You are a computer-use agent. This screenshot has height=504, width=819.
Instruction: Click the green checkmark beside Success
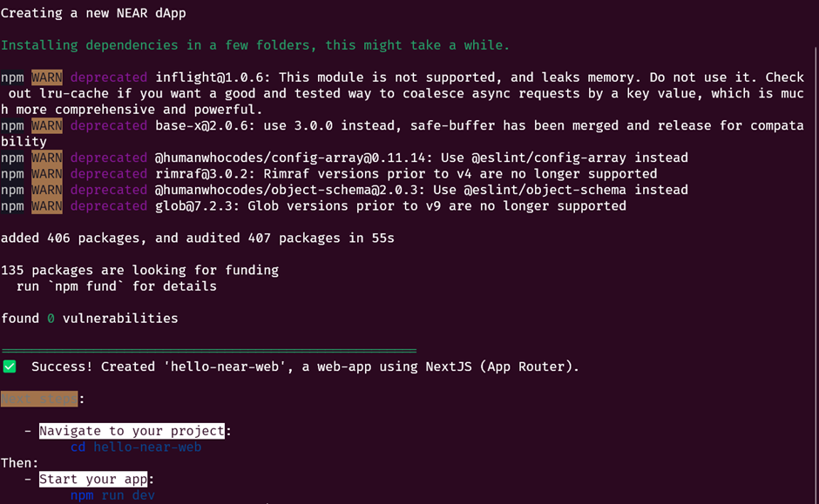pos(10,366)
